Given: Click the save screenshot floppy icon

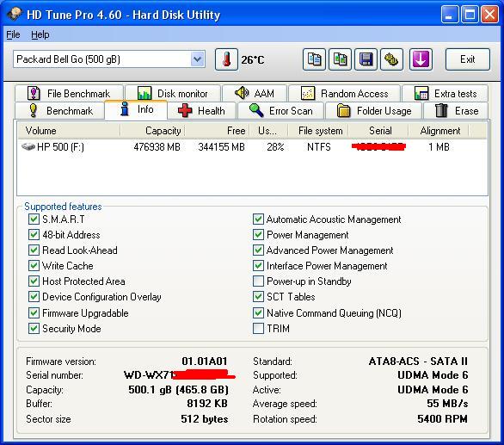Looking at the screenshot, I should click(x=366, y=59).
